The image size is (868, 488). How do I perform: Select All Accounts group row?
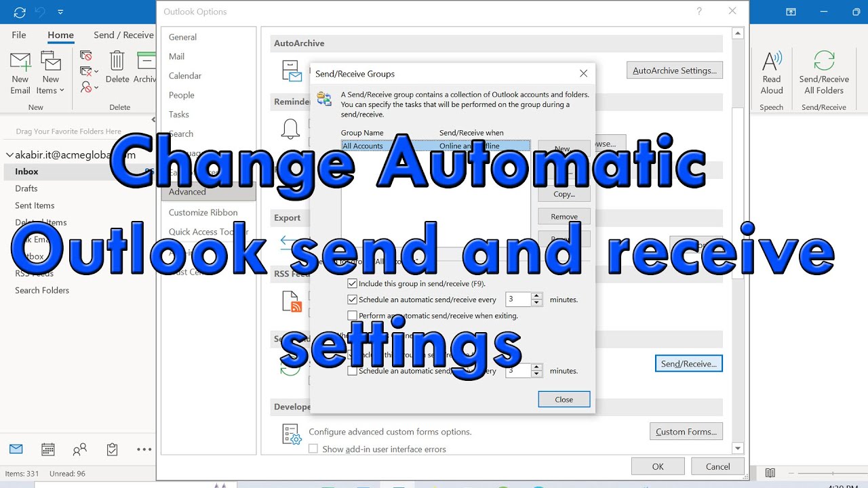[x=435, y=146]
